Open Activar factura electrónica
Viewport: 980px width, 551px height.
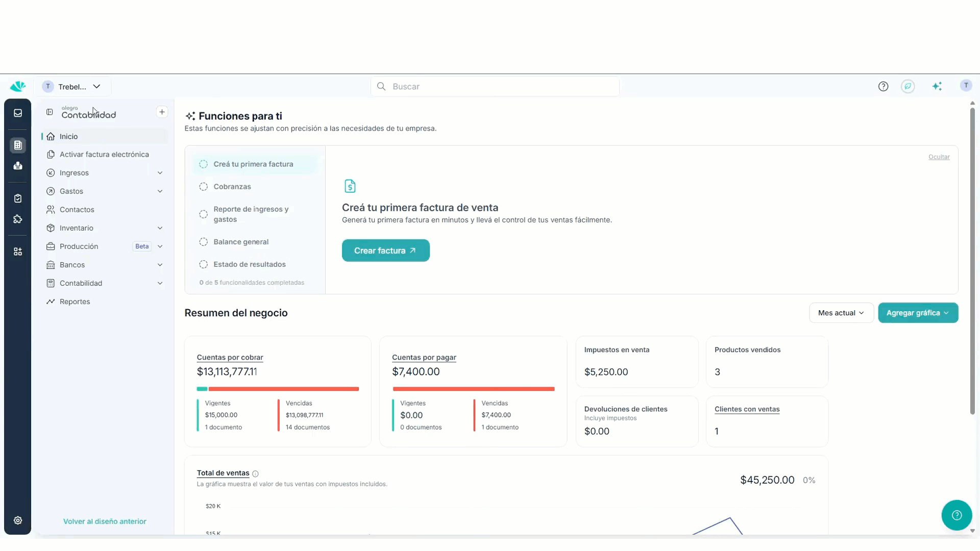coord(104,155)
